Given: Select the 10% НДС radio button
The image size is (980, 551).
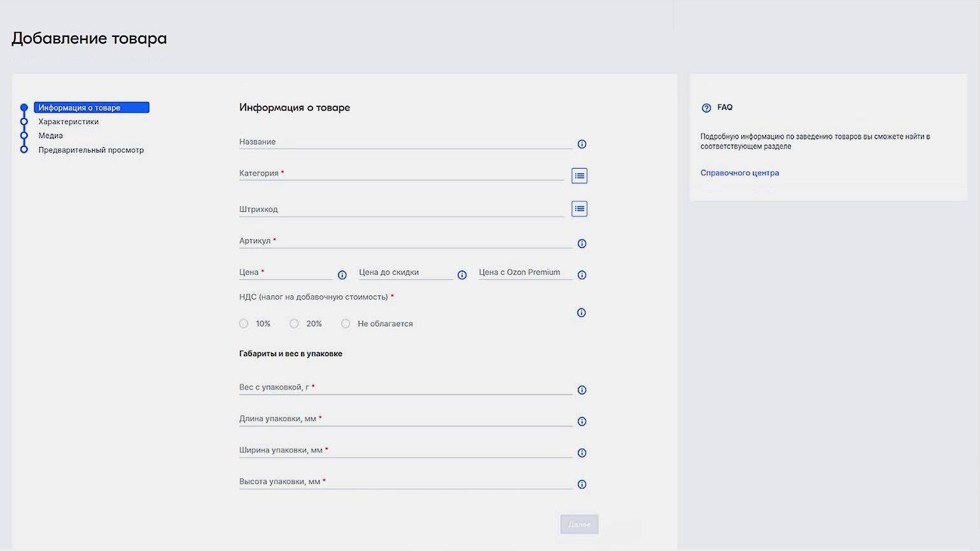Looking at the screenshot, I should click(x=244, y=324).
